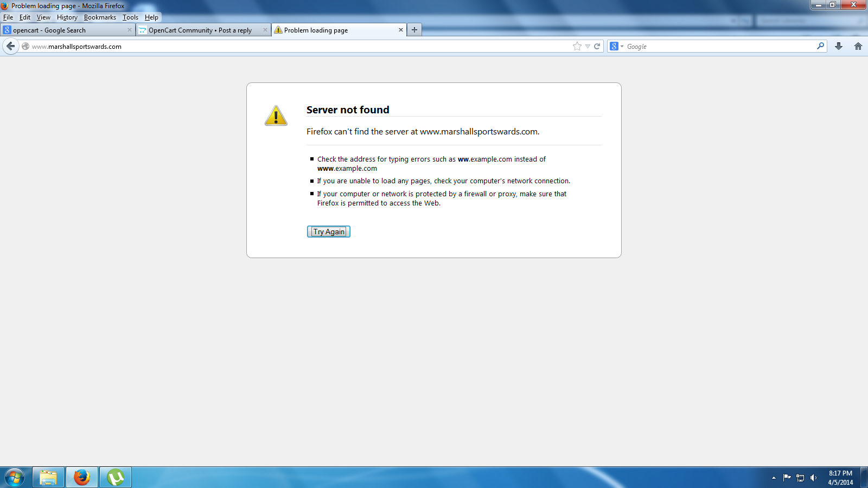
Task: Open a new tab with plus button
Action: click(414, 30)
